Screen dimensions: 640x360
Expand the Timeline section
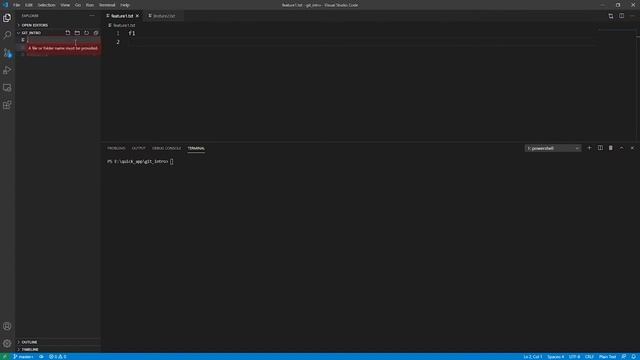(58, 349)
